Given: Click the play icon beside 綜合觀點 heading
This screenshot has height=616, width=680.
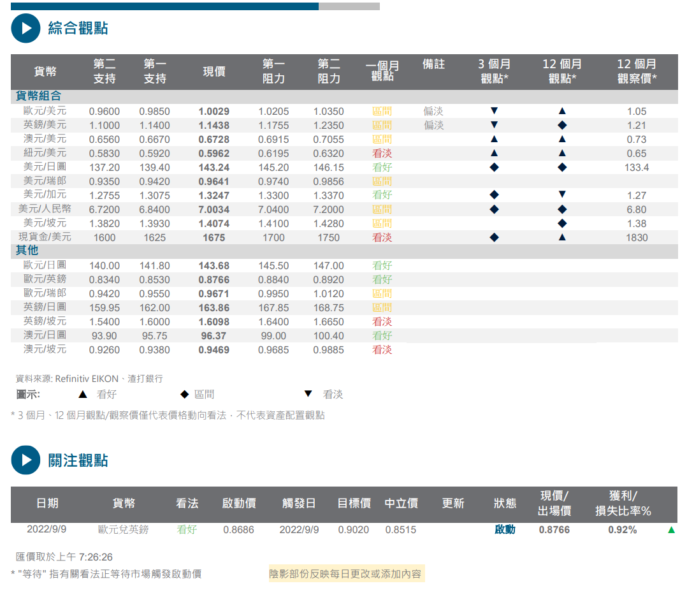Looking at the screenshot, I should [25, 28].
